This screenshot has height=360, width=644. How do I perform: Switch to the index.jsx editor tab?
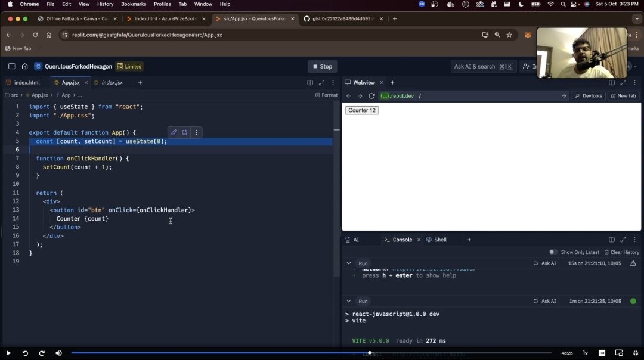(109, 82)
